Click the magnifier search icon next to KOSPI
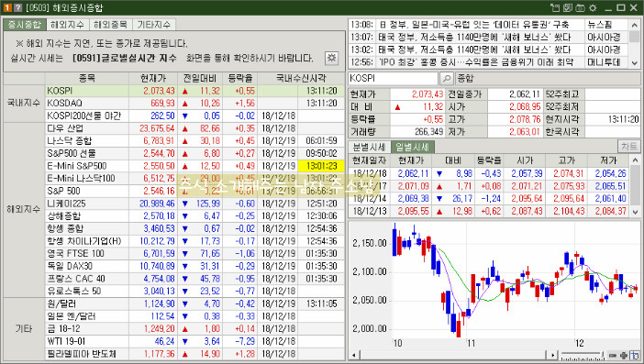Viewport: 644px width, 364px height. point(447,78)
